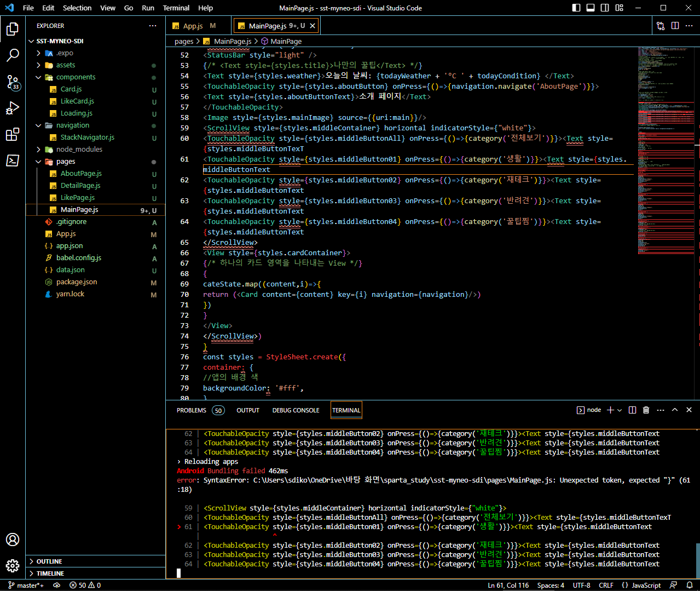
Task: Click the Explorer more actions ellipsis
Action: pyautogui.click(x=153, y=26)
